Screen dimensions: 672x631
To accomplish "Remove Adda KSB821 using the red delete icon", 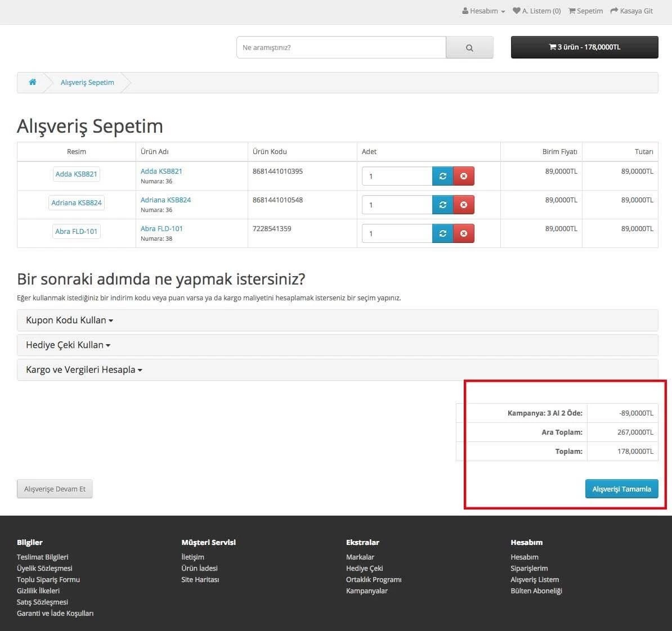I will tap(463, 175).
